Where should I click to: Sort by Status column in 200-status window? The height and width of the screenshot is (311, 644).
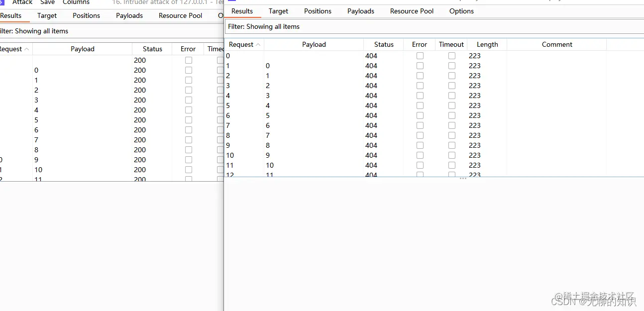tap(152, 49)
